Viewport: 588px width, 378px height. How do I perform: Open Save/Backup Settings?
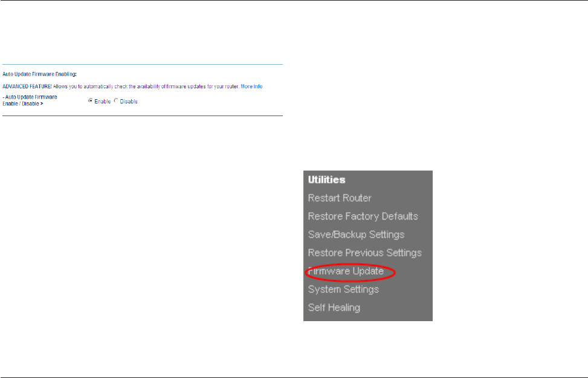coord(357,235)
